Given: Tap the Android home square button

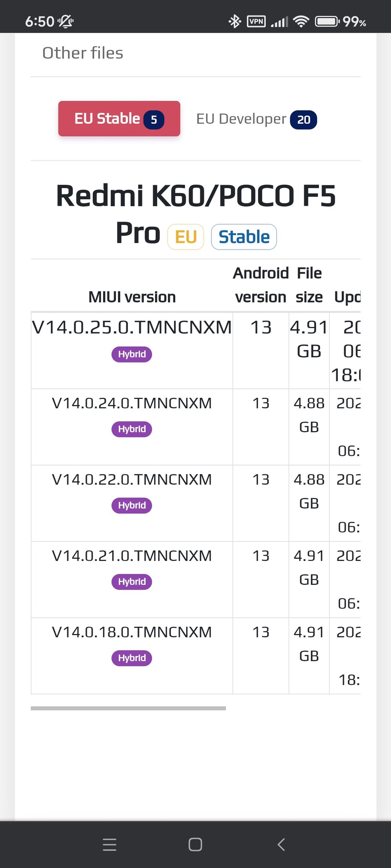Looking at the screenshot, I should [195, 844].
